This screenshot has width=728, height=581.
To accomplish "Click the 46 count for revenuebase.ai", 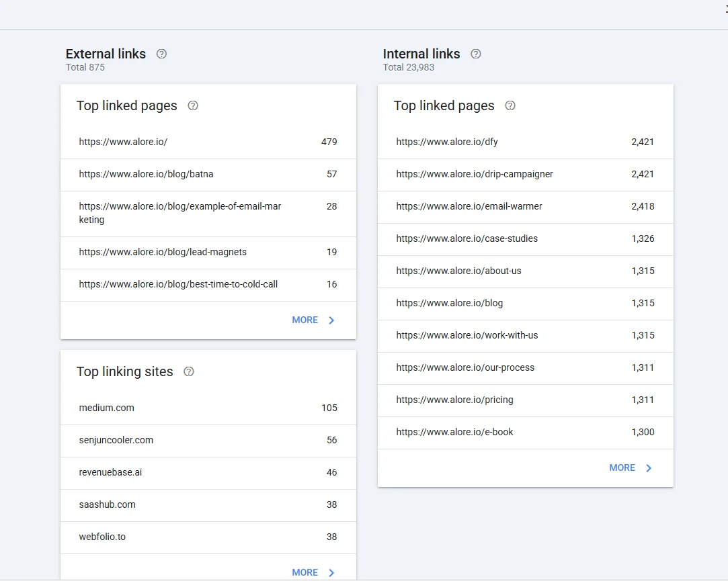I will [331, 472].
